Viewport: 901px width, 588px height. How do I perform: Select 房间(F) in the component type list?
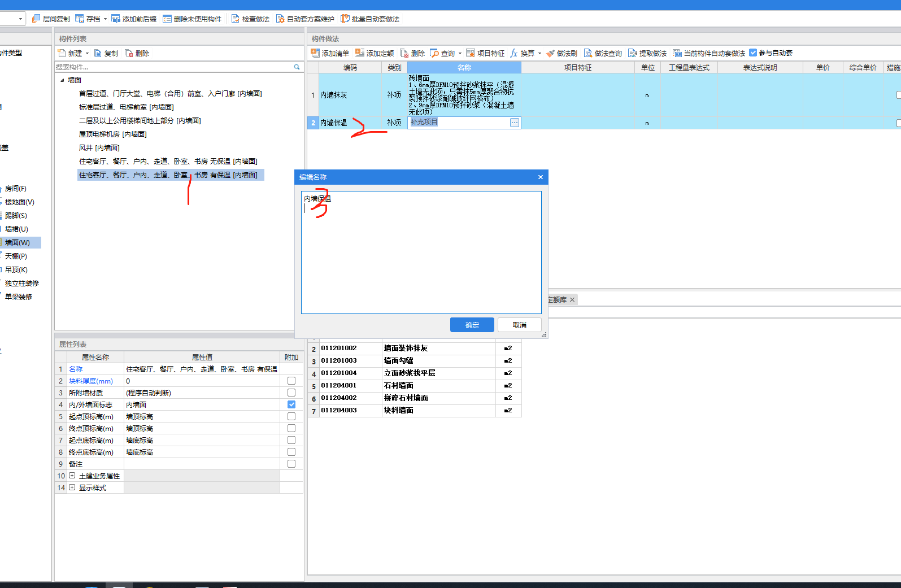click(16, 189)
